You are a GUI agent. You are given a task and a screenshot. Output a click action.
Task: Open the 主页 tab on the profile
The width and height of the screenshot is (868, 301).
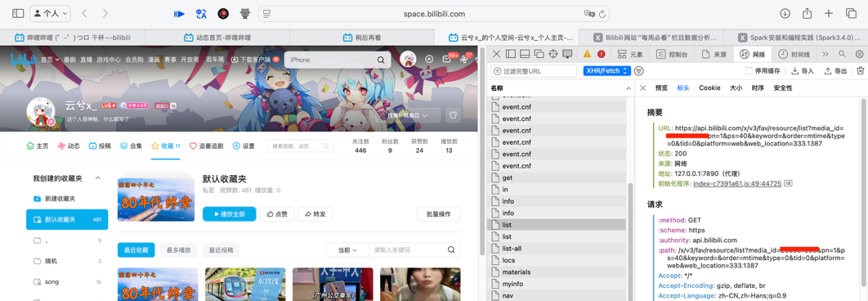click(x=38, y=146)
